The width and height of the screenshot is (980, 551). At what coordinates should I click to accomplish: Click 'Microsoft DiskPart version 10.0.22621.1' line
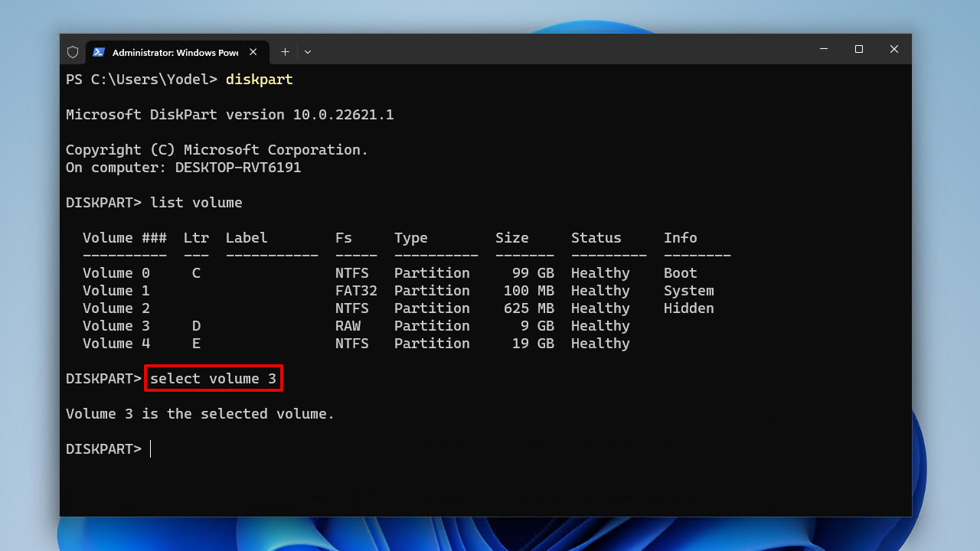tap(230, 115)
